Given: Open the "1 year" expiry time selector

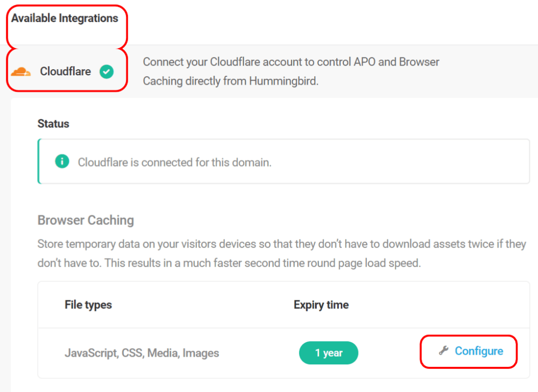Looking at the screenshot, I should 328,353.
